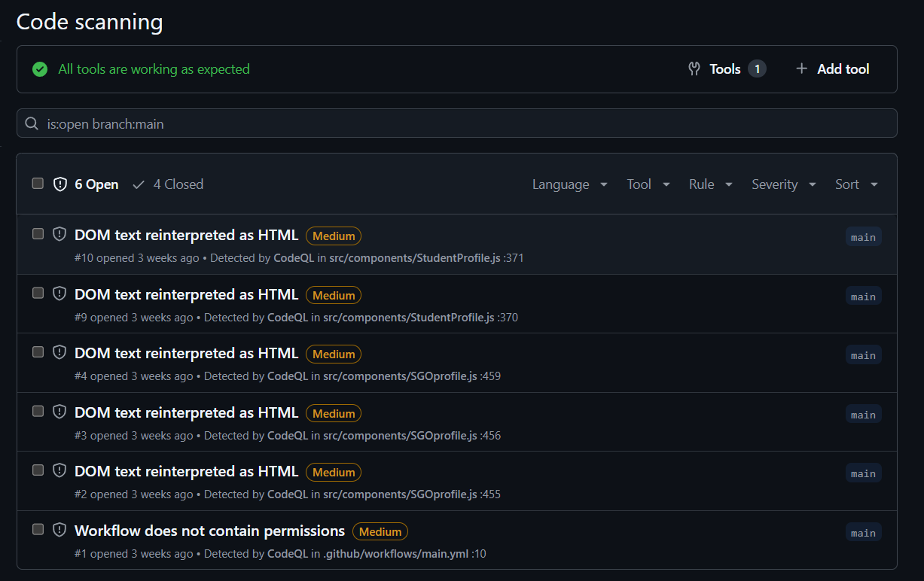The image size is (924, 581).
Task: Click the green check status icon
Action: [40, 69]
